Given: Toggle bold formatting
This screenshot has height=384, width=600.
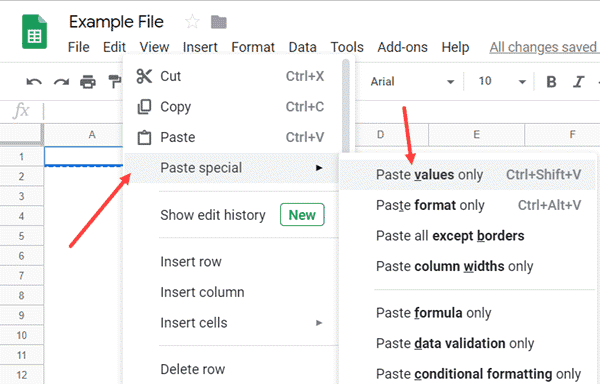Looking at the screenshot, I should tap(551, 81).
